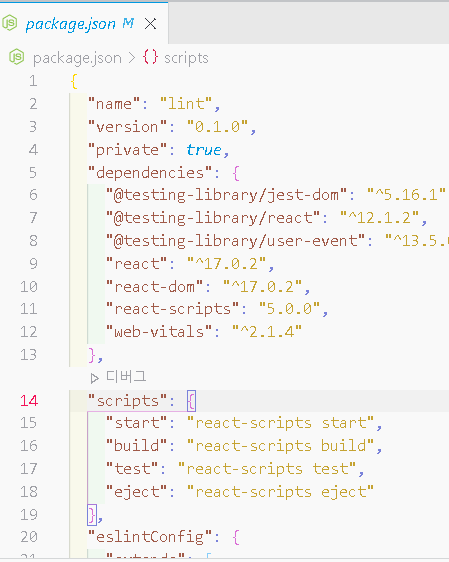Screen dimensions: 449x562
Task: Click the "react" key on line 9
Action: pos(136,264)
